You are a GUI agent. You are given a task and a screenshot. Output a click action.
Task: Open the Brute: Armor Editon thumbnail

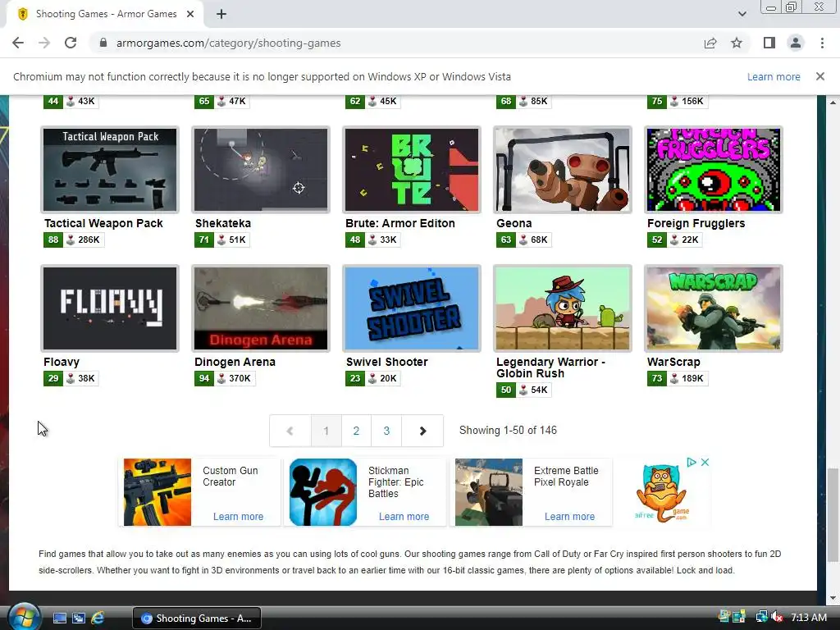click(x=412, y=170)
